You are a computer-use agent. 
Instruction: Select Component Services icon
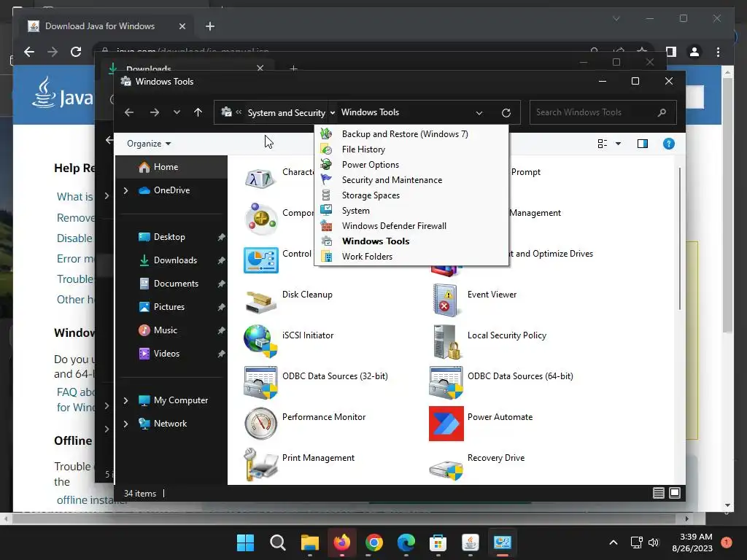[260, 219]
